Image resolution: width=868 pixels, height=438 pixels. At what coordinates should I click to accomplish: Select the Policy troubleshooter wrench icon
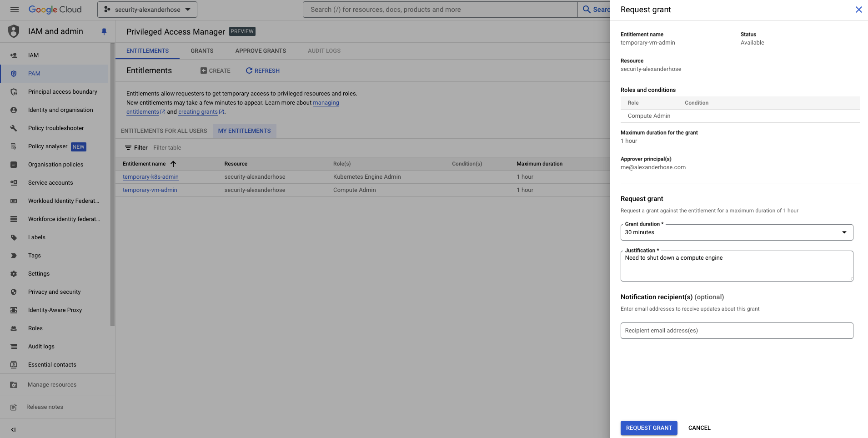coord(14,128)
